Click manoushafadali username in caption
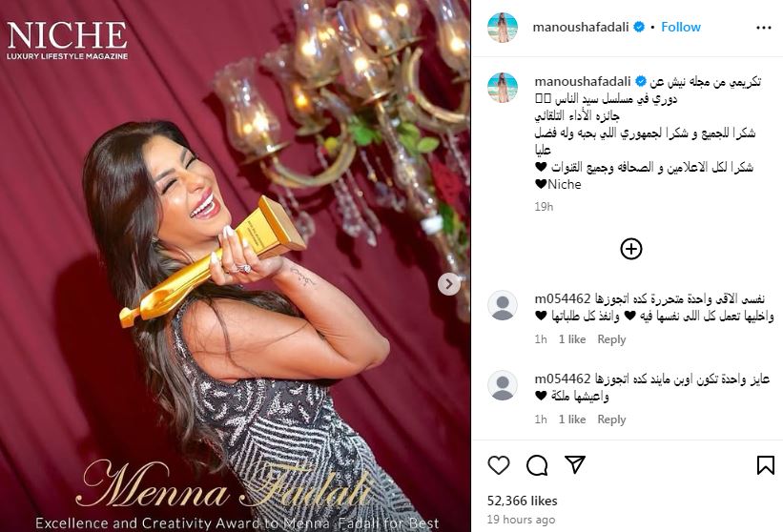 pyautogui.click(x=583, y=81)
